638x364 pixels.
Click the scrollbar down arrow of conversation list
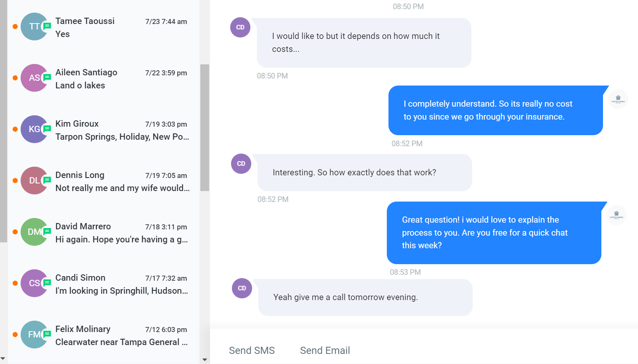tap(205, 360)
